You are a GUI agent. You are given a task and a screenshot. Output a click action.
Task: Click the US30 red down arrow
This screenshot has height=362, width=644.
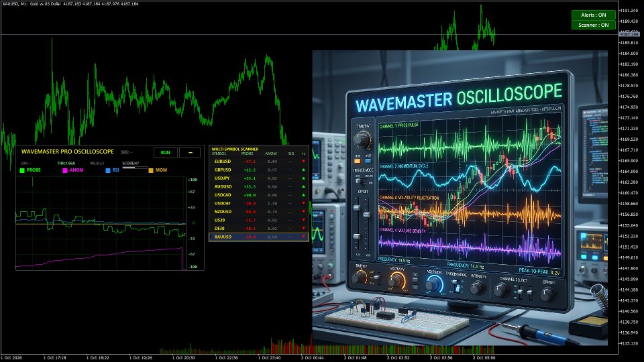click(x=303, y=220)
